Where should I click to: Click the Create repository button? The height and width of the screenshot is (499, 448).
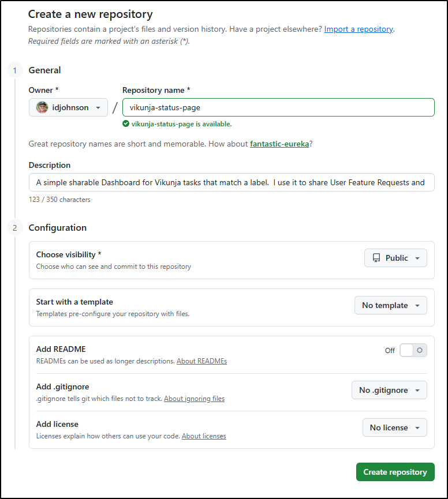tap(395, 472)
